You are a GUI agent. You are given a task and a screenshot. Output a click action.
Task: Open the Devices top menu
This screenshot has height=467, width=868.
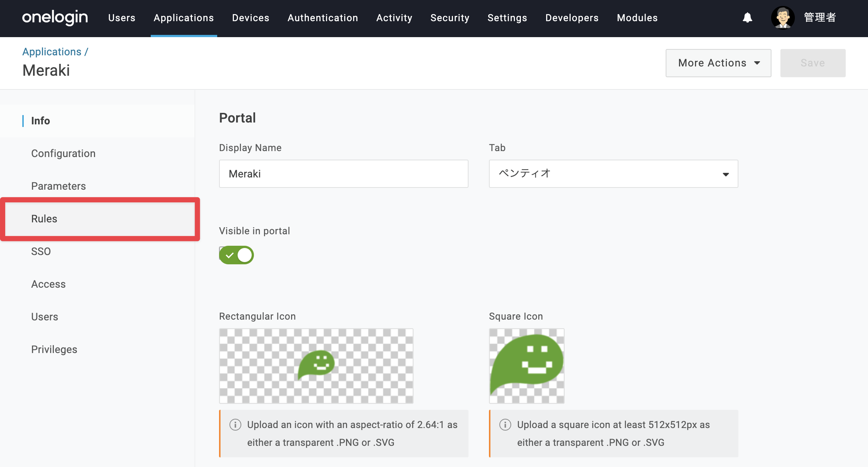click(251, 18)
